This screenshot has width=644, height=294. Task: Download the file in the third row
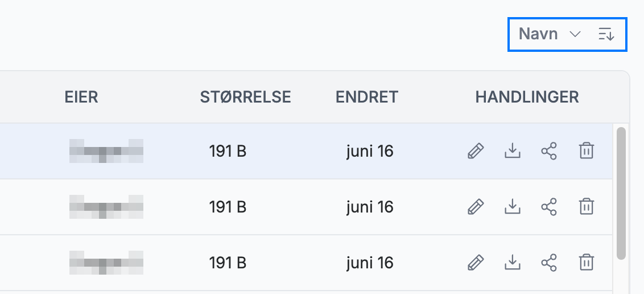512,262
